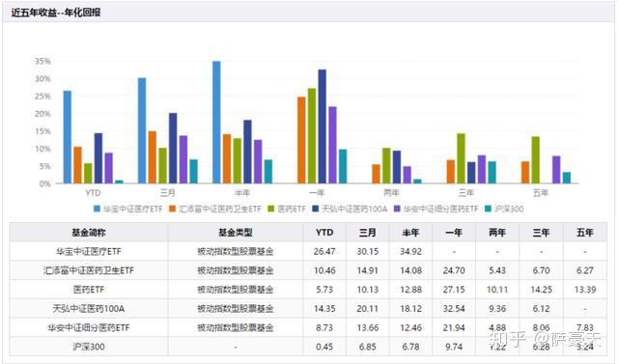Screen dimensions: 618x364
Task: Select the 13.66 three-month value
Action: (367, 327)
